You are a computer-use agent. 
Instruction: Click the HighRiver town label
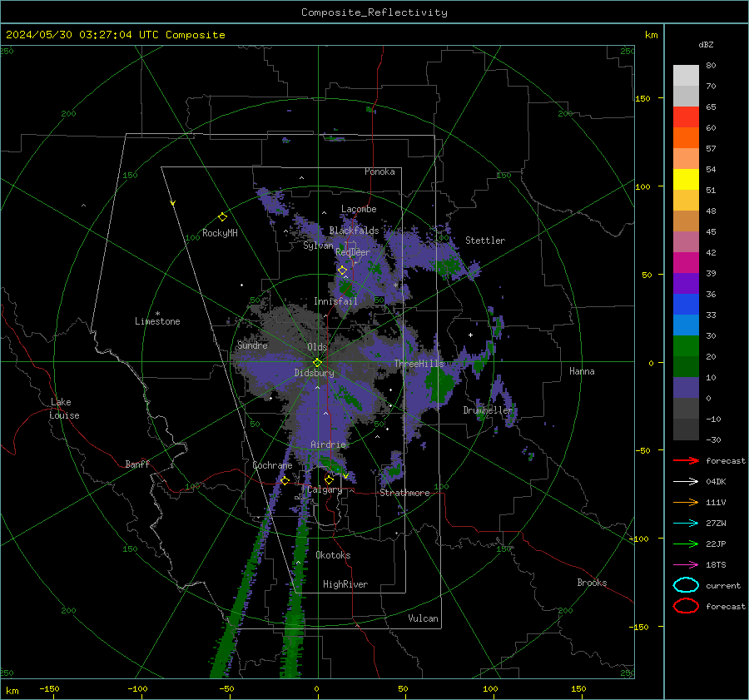coord(345,584)
